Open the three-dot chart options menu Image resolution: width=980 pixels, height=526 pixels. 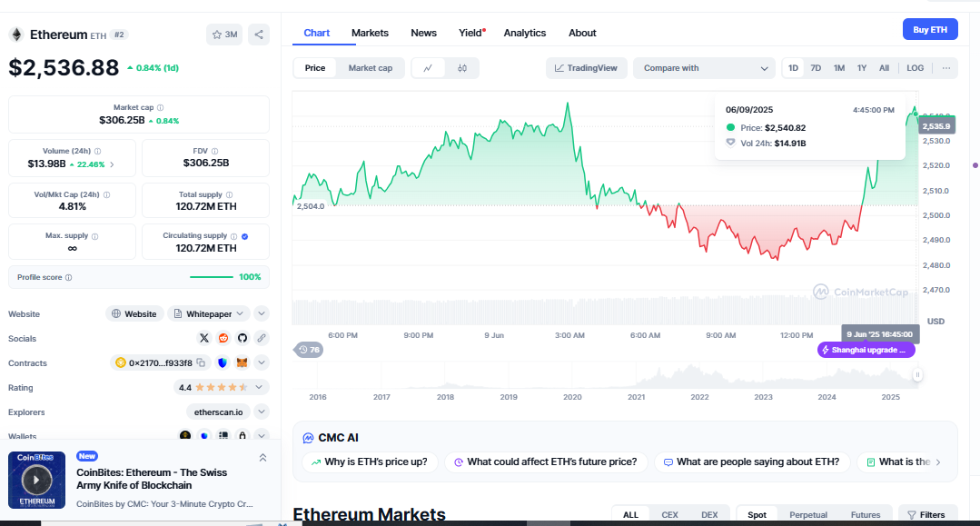946,68
